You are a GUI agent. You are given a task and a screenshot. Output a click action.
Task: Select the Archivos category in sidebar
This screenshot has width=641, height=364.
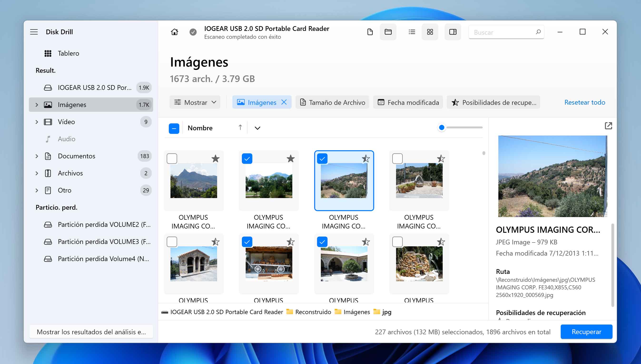pyautogui.click(x=91, y=173)
